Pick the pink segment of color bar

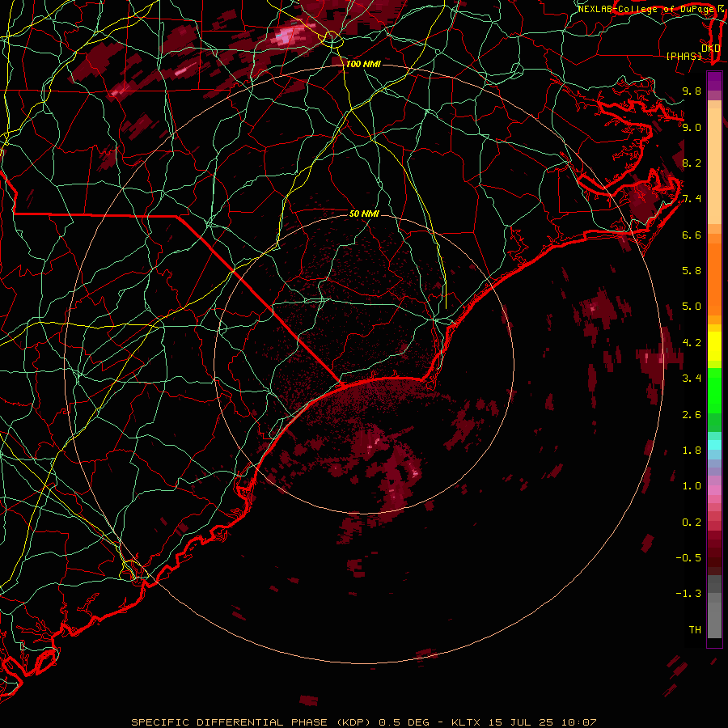(714, 490)
